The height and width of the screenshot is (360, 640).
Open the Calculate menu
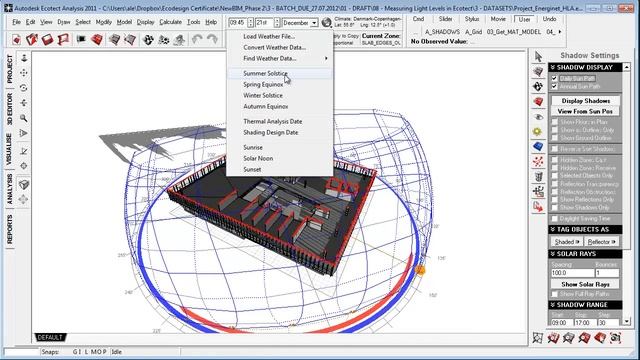(170, 22)
